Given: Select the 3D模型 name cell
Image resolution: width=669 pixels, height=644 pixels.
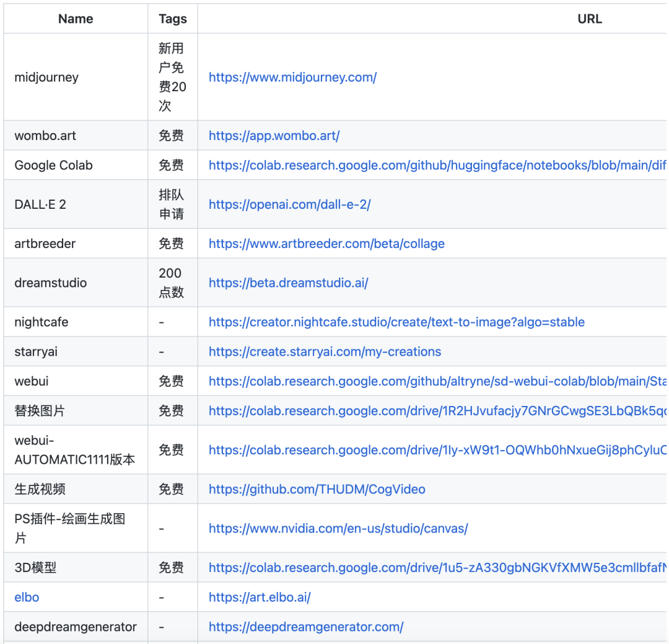Looking at the screenshot, I should pos(76,568).
